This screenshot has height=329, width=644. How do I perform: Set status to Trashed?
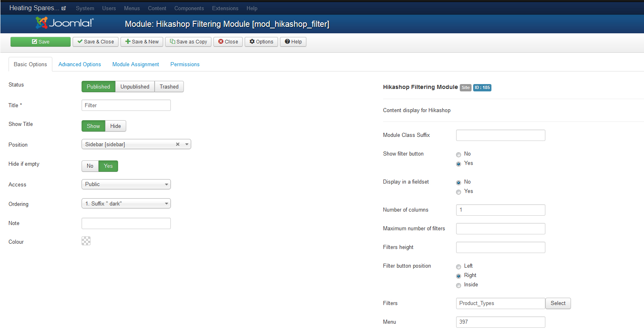[169, 87]
